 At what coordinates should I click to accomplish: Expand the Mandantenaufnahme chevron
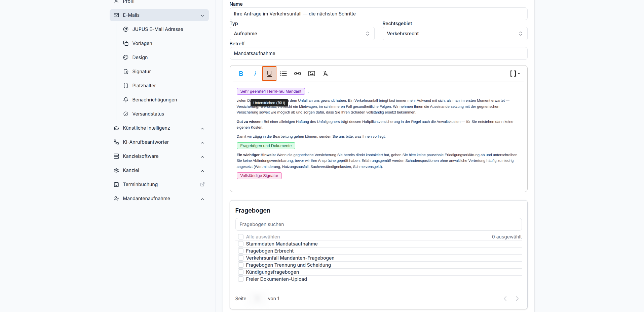click(x=202, y=199)
